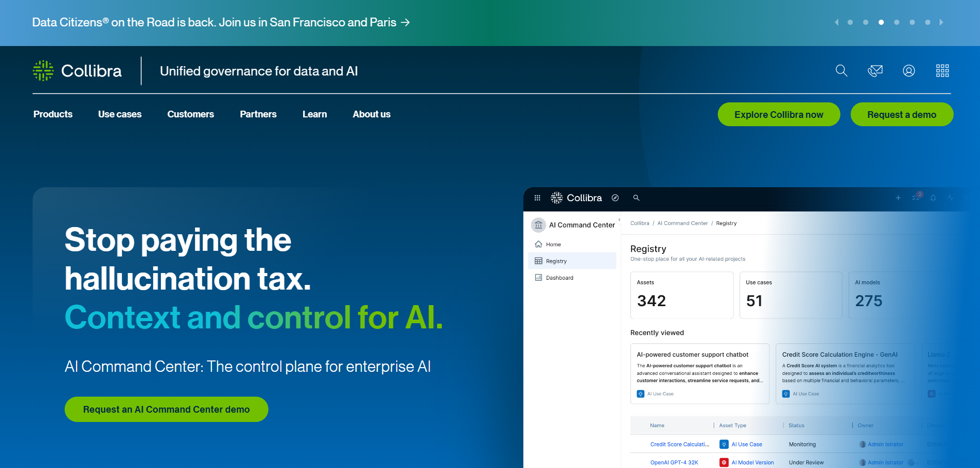Click the tasks checklist icon with badge

[916, 197]
